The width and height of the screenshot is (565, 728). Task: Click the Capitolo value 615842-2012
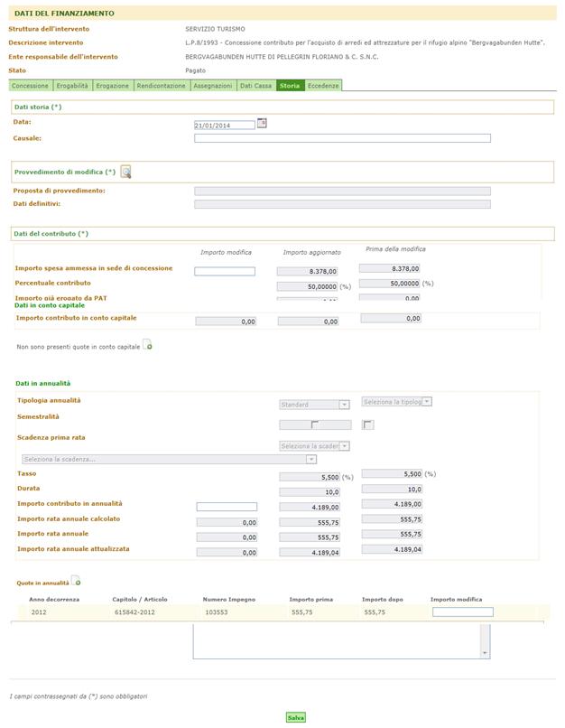pos(134,612)
